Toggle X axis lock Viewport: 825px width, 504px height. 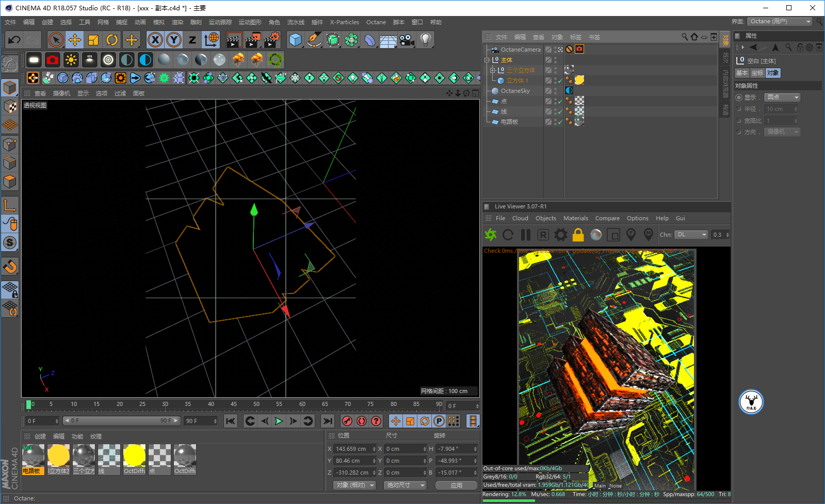click(x=155, y=40)
